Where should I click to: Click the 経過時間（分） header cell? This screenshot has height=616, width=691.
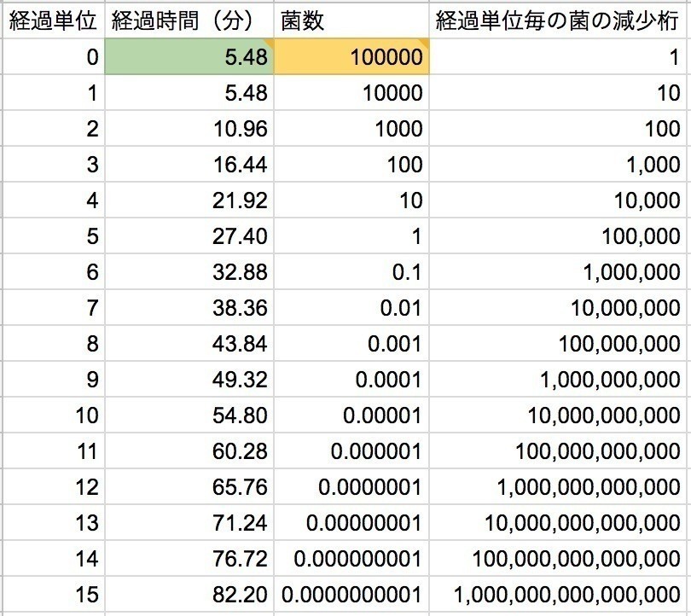point(189,20)
